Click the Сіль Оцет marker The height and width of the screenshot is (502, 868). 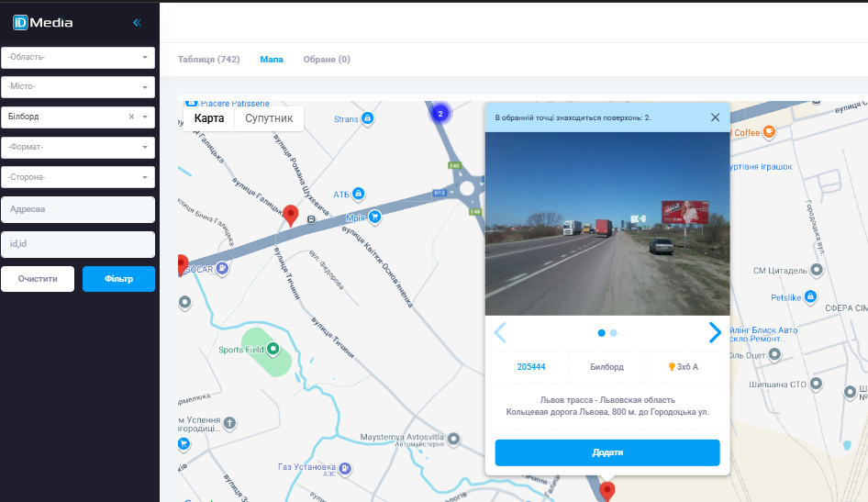click(775, 354)
